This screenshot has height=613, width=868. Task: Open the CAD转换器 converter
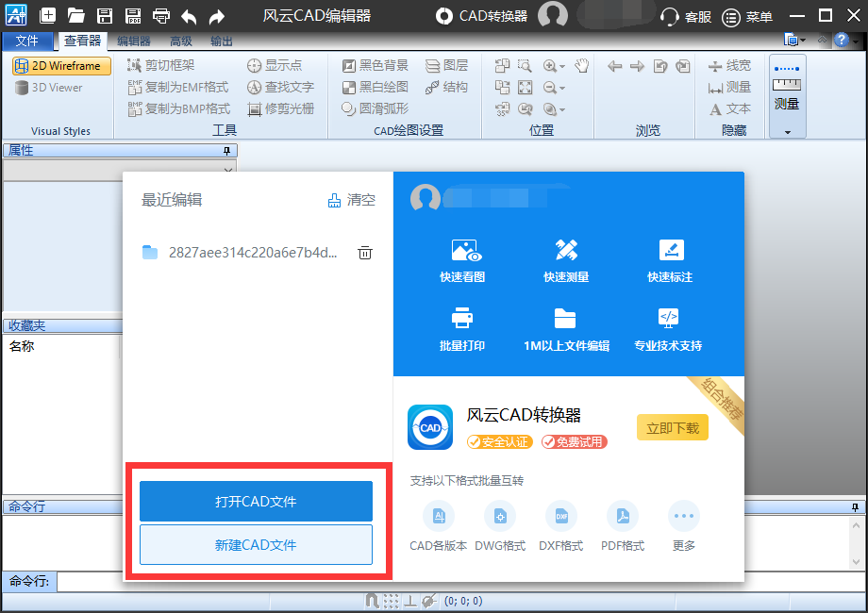481,16
